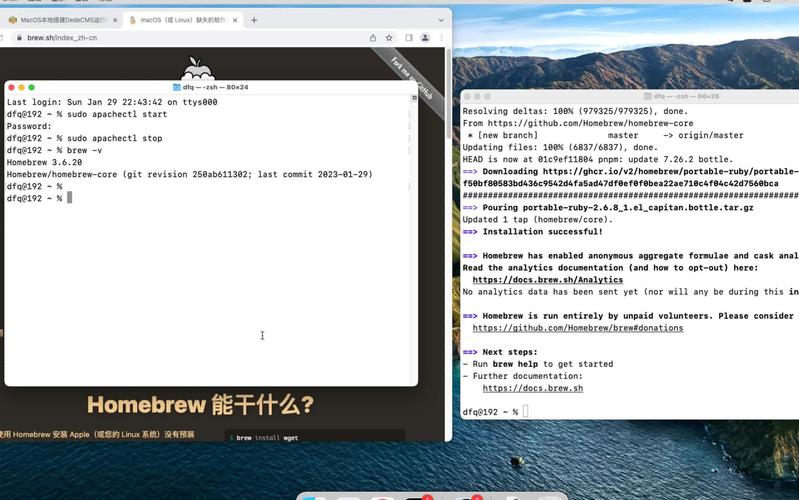The height and width of the screenshot is (500, 799).
Task: Expand the tab search chevron
Action: click(441, 20)
